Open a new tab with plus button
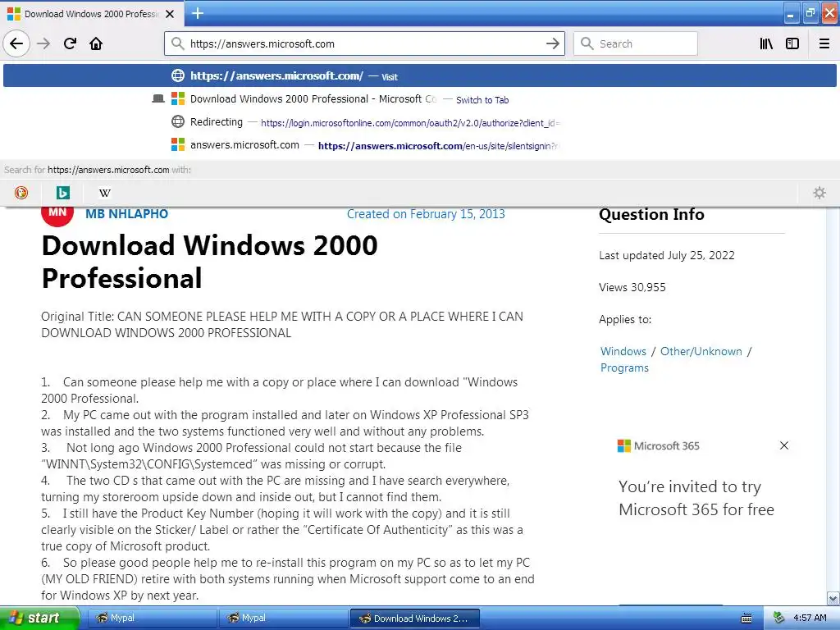Screen dimensions: 840x630 tap(198, 13)
